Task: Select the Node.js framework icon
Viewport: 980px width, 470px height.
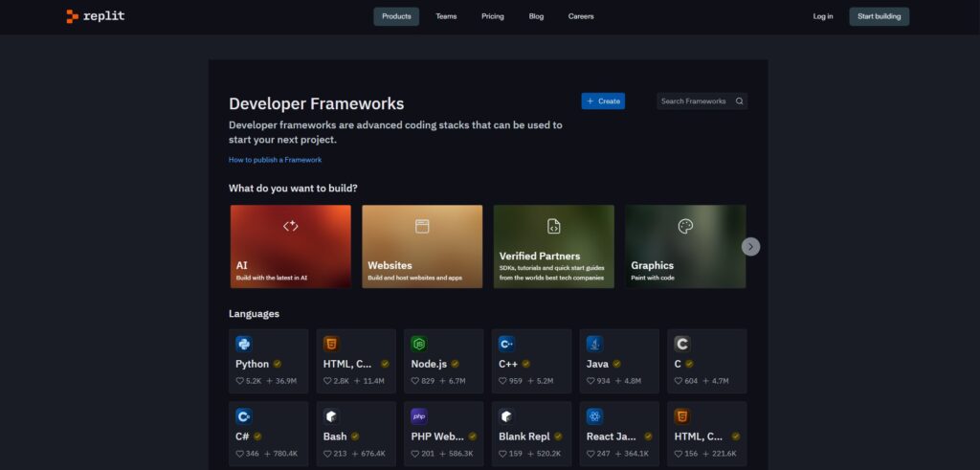Action: pos(418,344)
